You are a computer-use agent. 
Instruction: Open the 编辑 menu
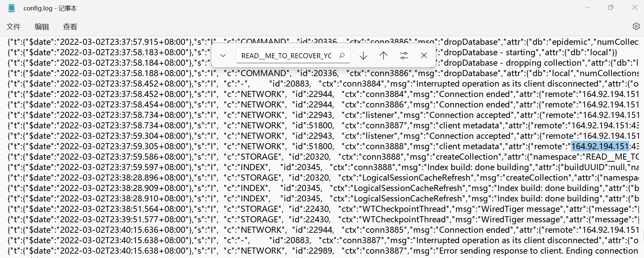click(42, 27)
